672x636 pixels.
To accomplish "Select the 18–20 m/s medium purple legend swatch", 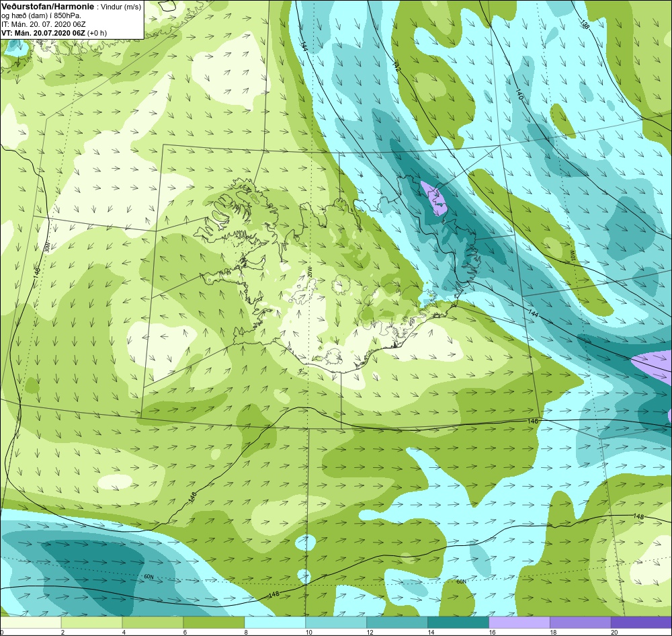I will [x=581, y=623].
